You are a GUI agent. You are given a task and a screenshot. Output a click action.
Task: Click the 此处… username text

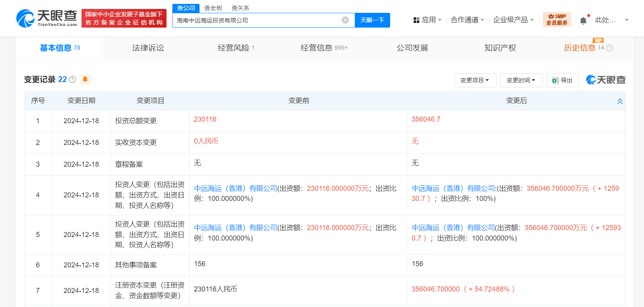(606, 20)
